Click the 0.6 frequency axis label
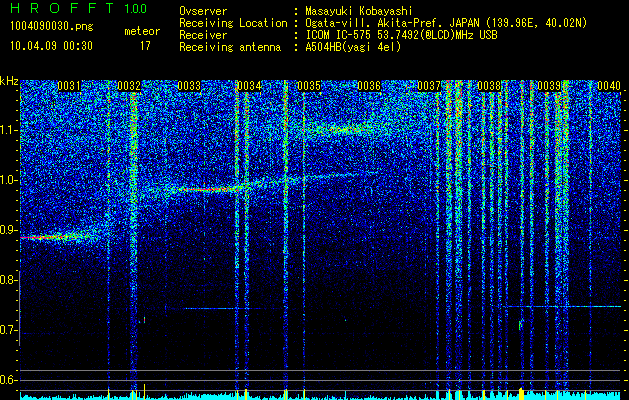This screenshot has width=629, height=400. point(9,380)
